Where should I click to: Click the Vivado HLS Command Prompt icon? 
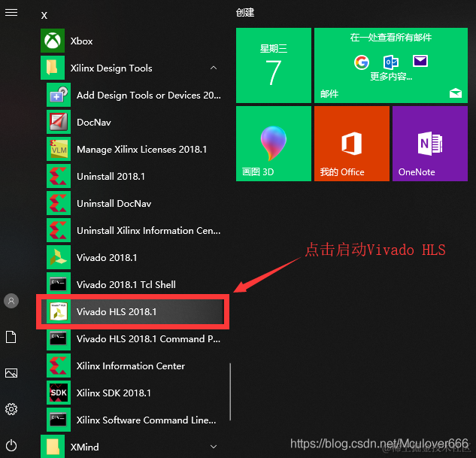point(59,338)
